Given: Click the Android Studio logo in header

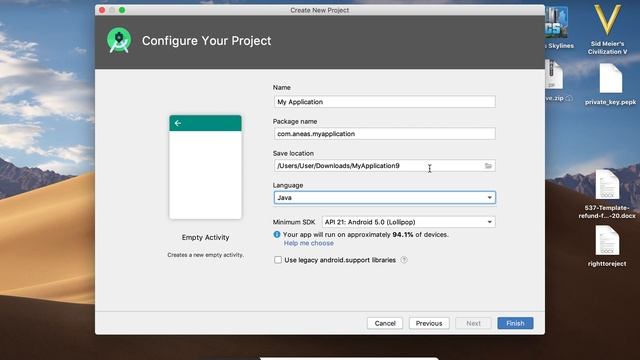Looking at the screenshot, I should tap(119, 40).
